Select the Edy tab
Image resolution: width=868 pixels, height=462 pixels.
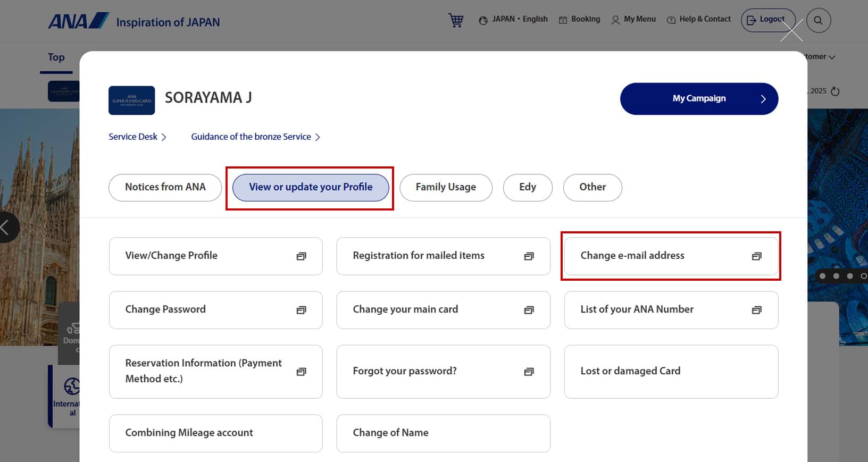coord(527,187)
